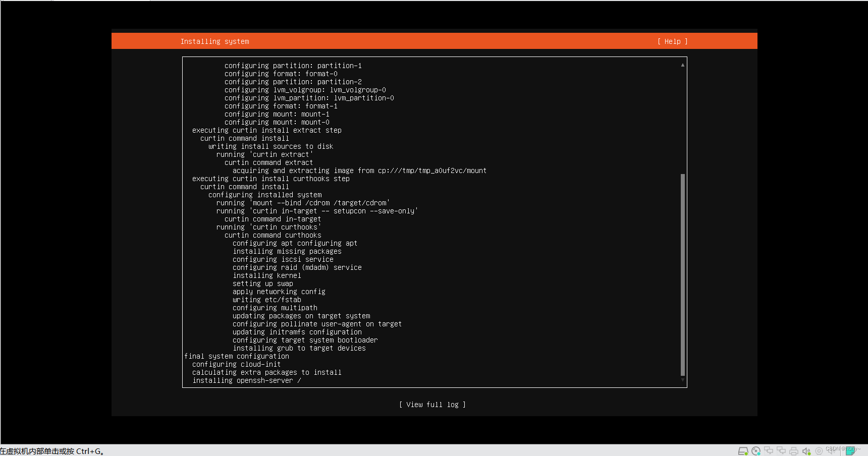Click the 'mount --bind /cdrom /target/cdrom' line
Image resolution: width=868 pixels, height=456 pixels.
point(303,203)
